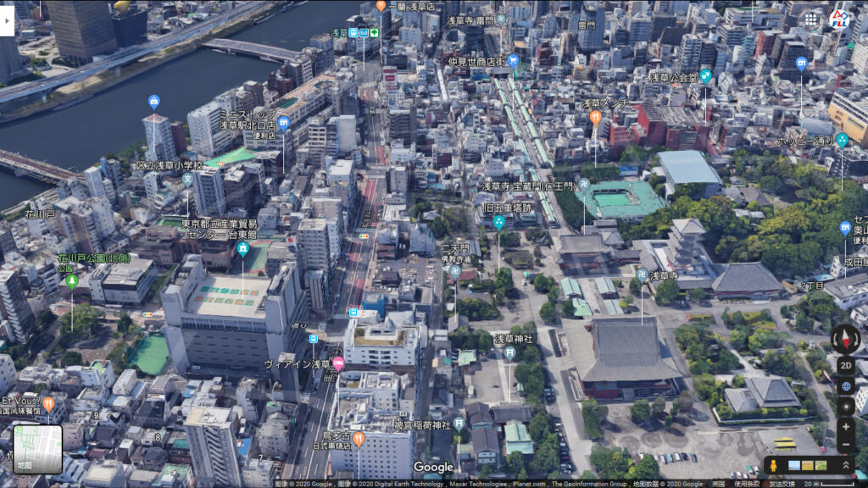This screenshot has height=488, width=868.
Task: Expand the imagery carousel with double chevron
Action: (846, 465)
